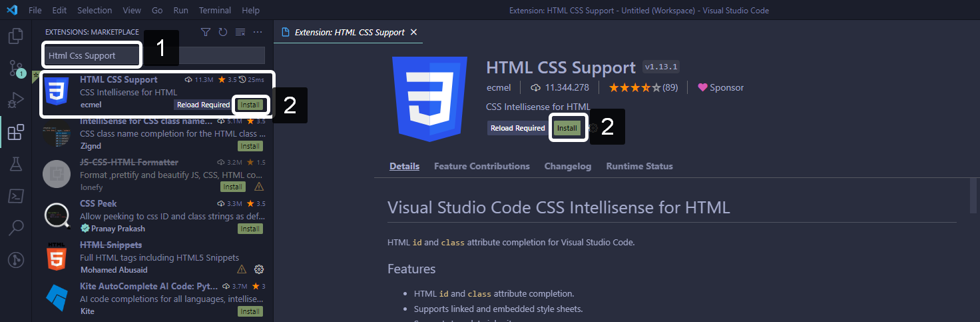Open the Go menu
The image size is (980, 322).
[x=157, y=11]
